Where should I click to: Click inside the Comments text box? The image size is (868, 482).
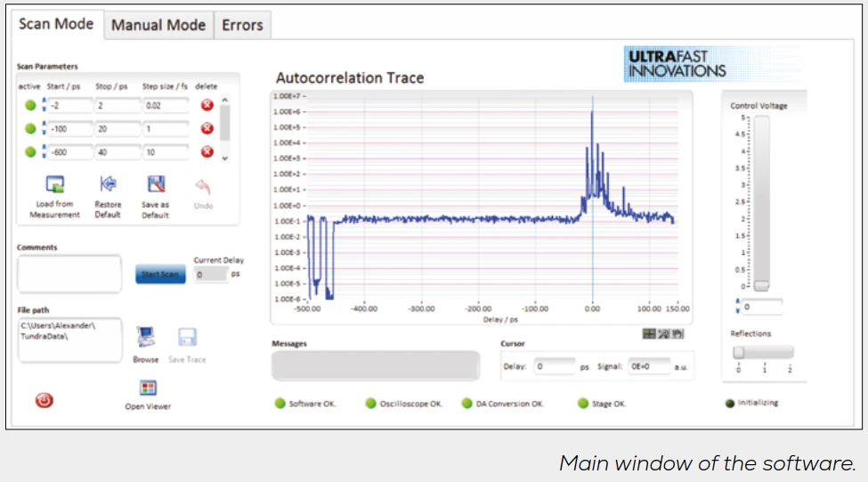coord(69,274)
